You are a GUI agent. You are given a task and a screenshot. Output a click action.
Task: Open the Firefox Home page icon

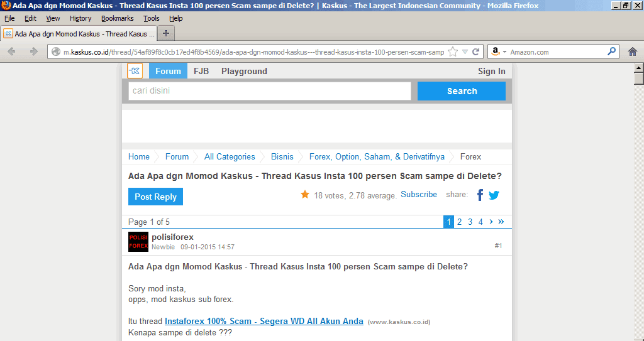pyautogui.click(x=633, y=51)
